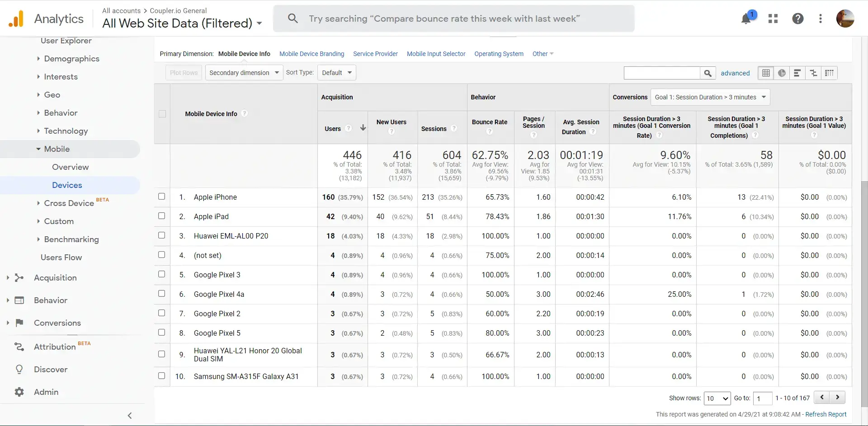Check the Huawei EML-AL00 P20 row checkbox

161,235
